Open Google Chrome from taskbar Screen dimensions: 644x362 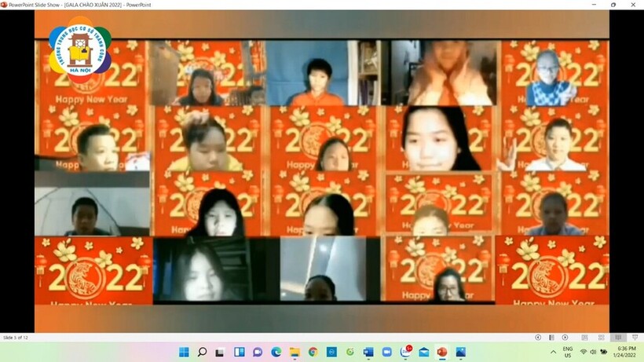point(313,352)
